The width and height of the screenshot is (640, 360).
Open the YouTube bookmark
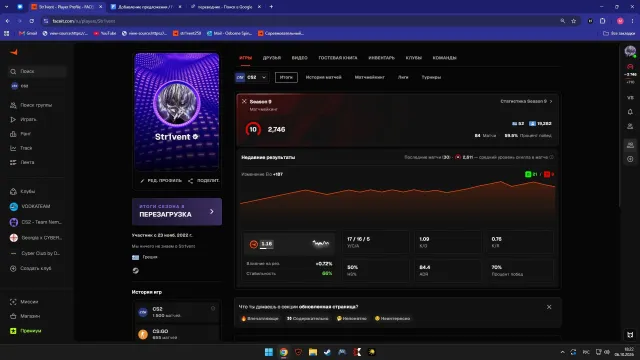(105, 33)
